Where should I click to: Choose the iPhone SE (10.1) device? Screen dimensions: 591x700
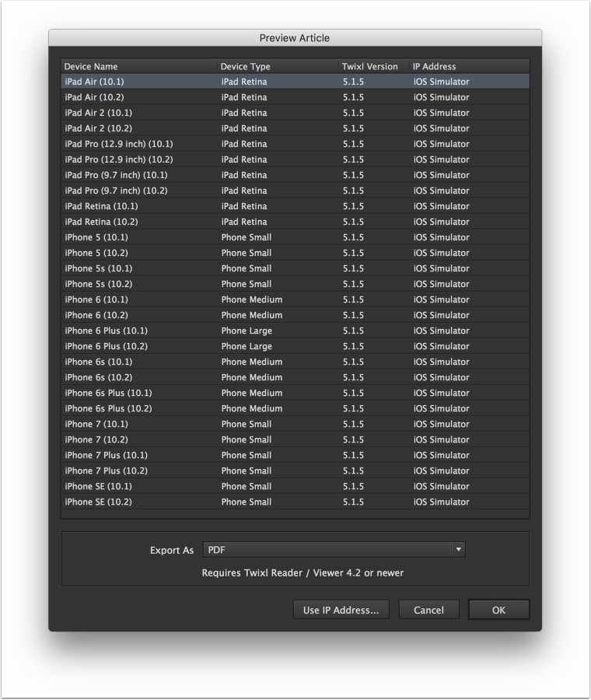tap(295, 487)
